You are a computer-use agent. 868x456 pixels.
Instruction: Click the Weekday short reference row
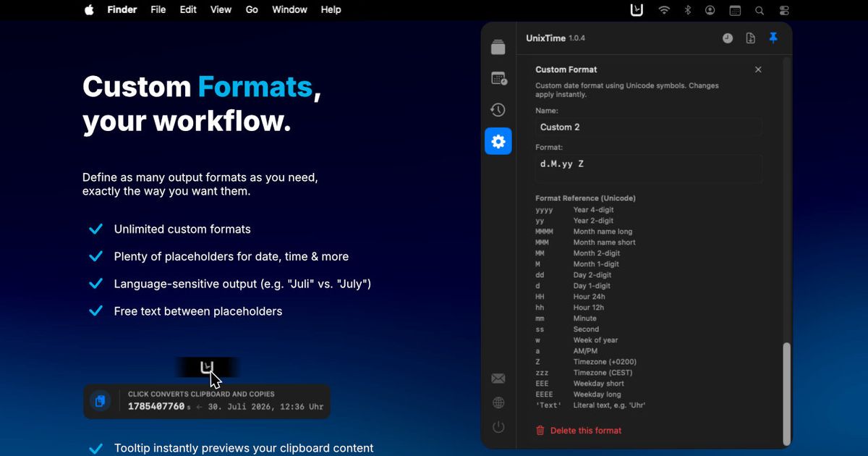point(579,384)
